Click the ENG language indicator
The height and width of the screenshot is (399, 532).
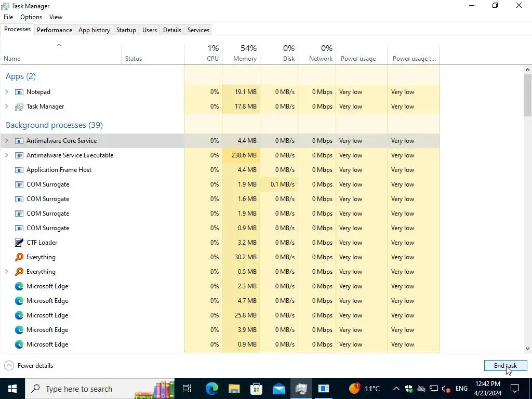461,389
